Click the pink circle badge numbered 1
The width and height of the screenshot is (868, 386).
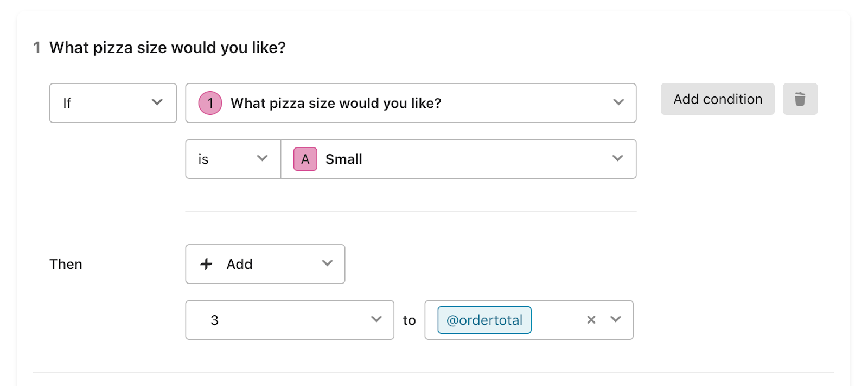pos(210,103)
